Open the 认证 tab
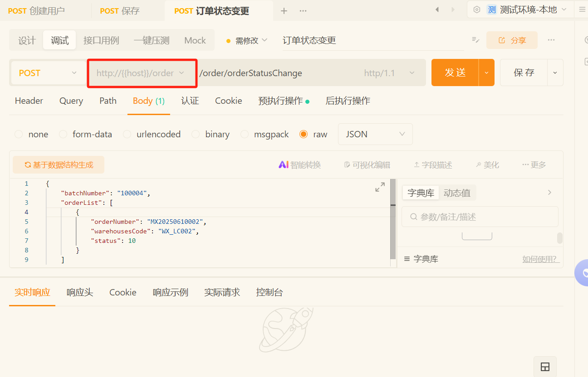 [x=190, y=101]
